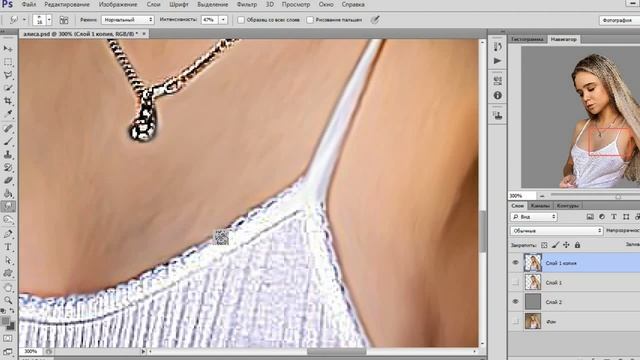Show 'Слой 1' layer visibility
640x360 pixels.
tap(515, 282)
